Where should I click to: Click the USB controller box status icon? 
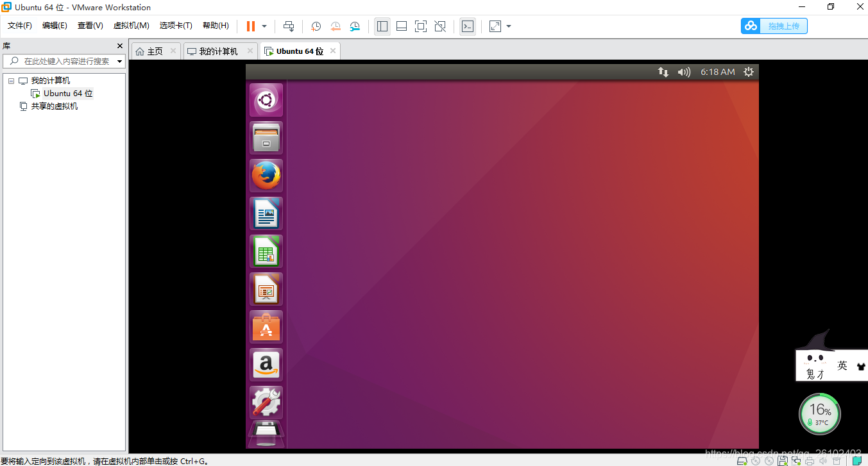tap(837, 461)
